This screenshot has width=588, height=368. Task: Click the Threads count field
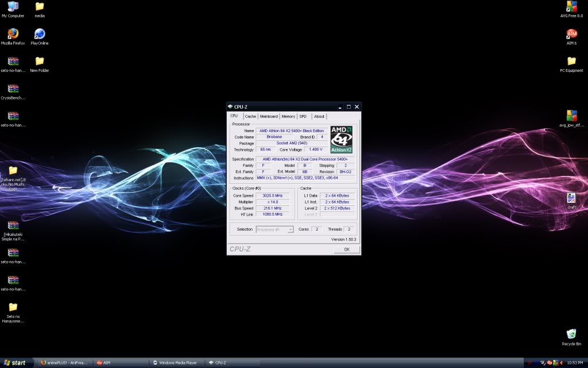[349, 229]
